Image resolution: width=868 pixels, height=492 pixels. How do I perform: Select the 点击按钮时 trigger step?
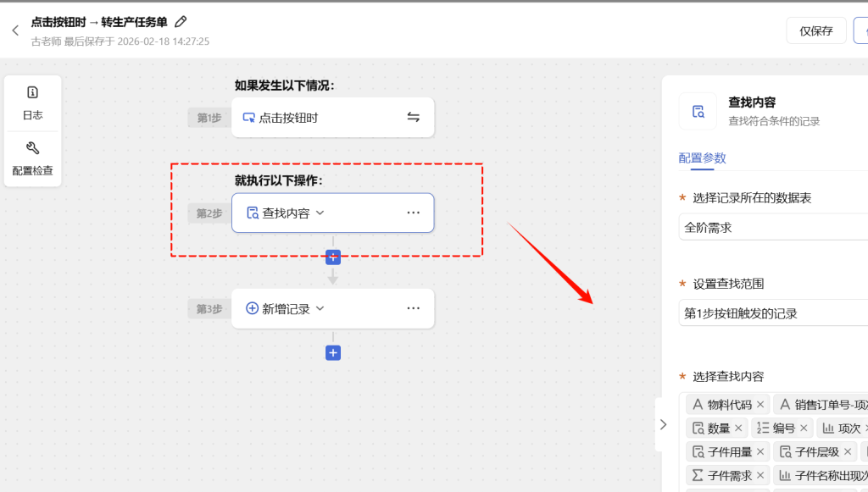coord(332,117)
